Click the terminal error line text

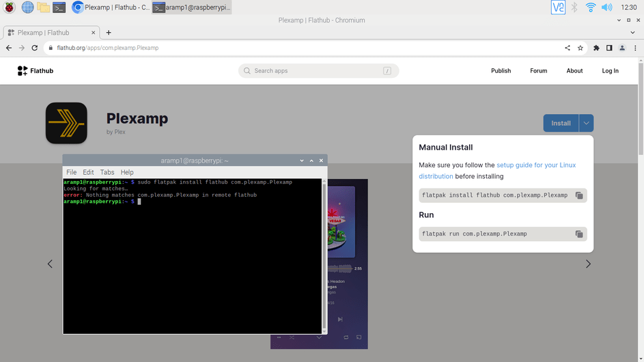coord(160,195)
